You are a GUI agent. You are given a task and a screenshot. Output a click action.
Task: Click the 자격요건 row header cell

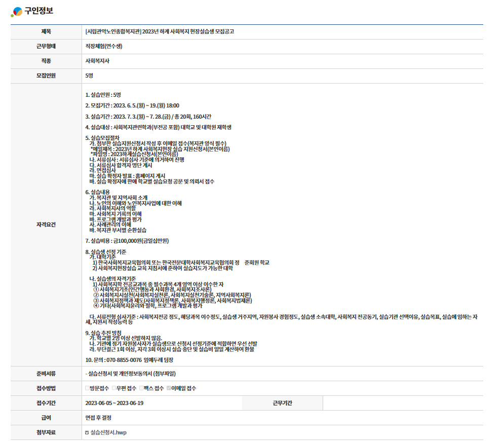(x=46, y=225)
